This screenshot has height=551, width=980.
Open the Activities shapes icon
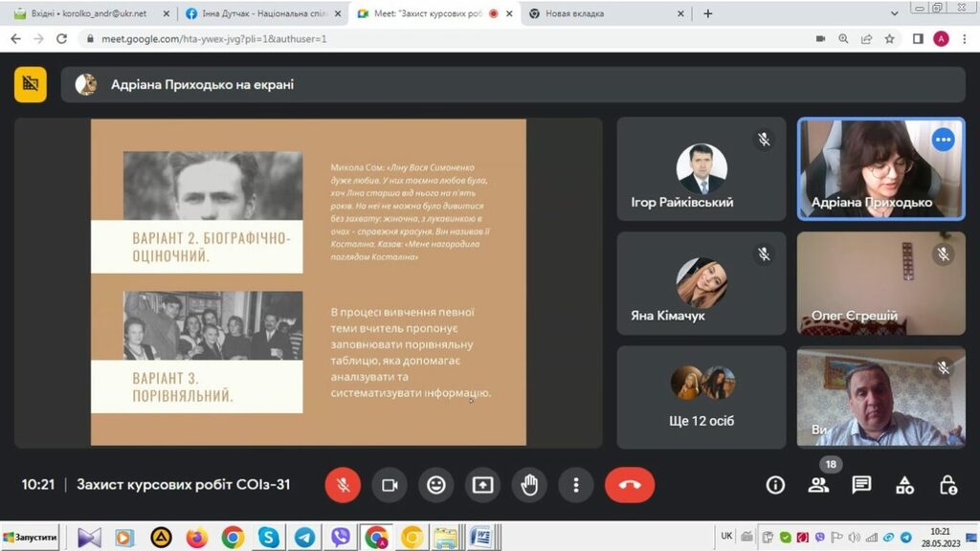tap(904, 485)
